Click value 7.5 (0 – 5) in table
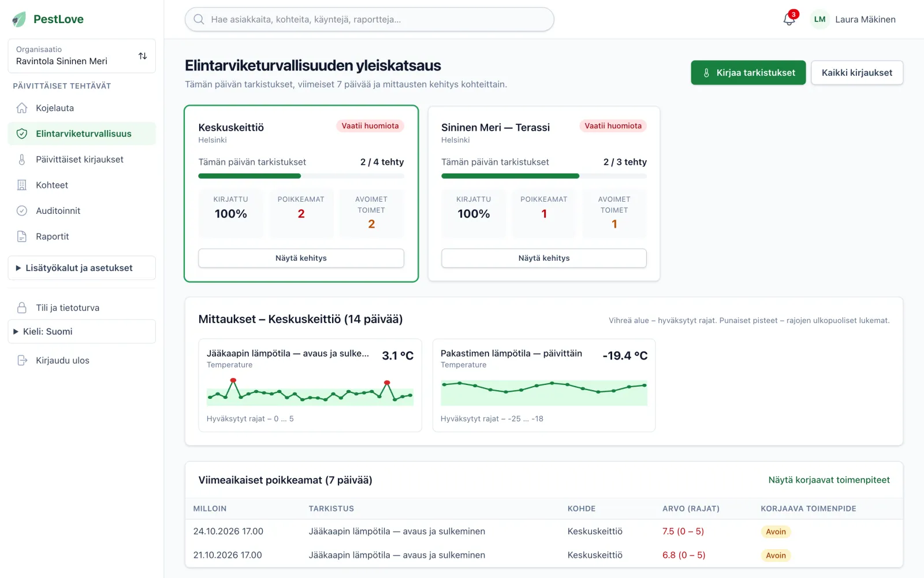Image resolution: width=924 pixels, height=578 pixels. pyautogui.click(x=683, y=531)
